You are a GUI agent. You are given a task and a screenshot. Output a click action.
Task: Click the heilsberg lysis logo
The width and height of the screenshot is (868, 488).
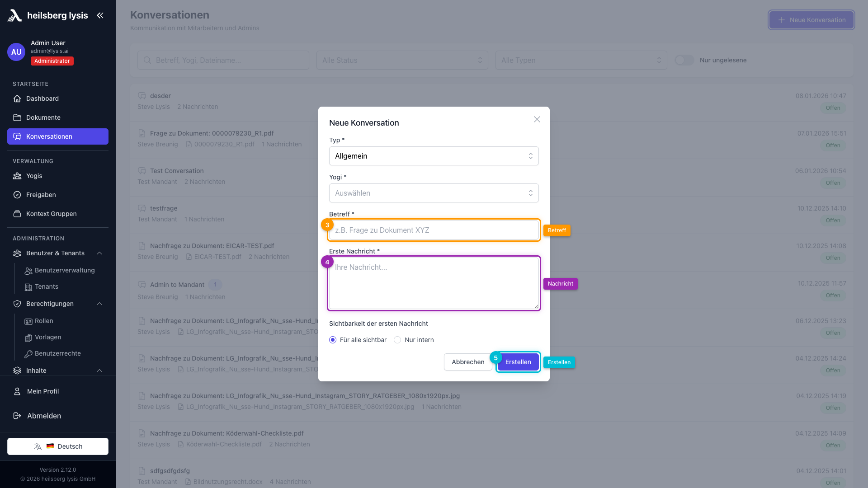(x=47, y=15)
